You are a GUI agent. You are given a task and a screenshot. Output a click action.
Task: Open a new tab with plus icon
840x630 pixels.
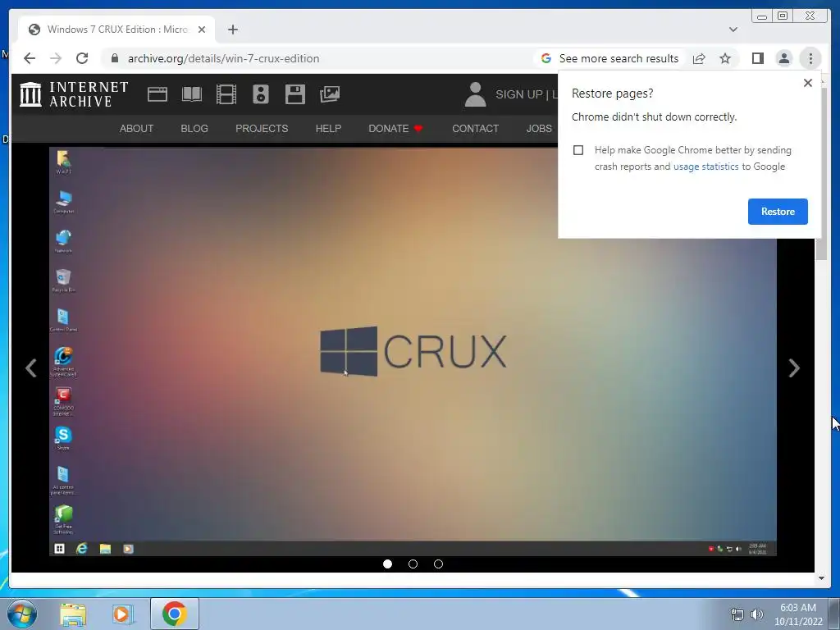[232, 30]
